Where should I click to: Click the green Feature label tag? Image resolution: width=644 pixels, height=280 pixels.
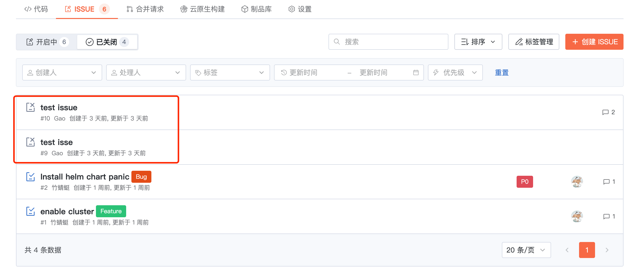[x=111, y=211]
